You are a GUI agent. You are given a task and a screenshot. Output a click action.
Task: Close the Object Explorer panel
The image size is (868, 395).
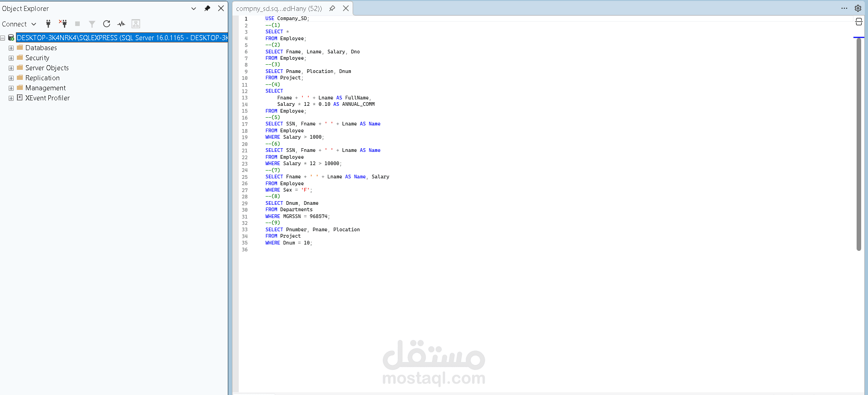[221, 8]
